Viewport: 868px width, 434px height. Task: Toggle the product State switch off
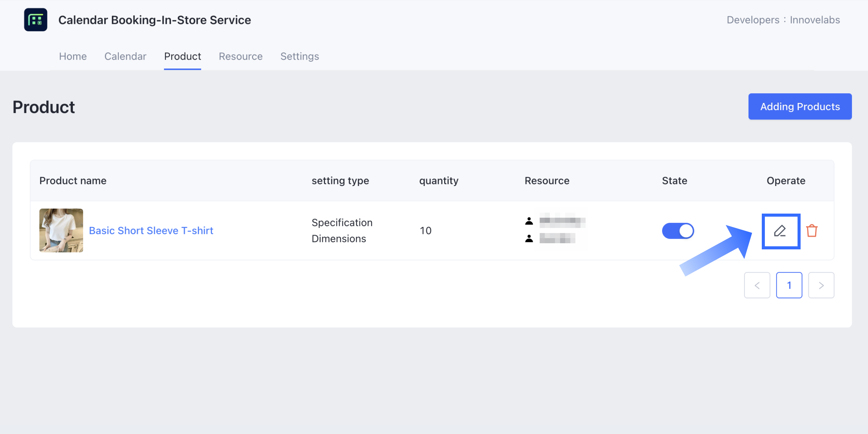pyautogui.click(x=678, y=231)
